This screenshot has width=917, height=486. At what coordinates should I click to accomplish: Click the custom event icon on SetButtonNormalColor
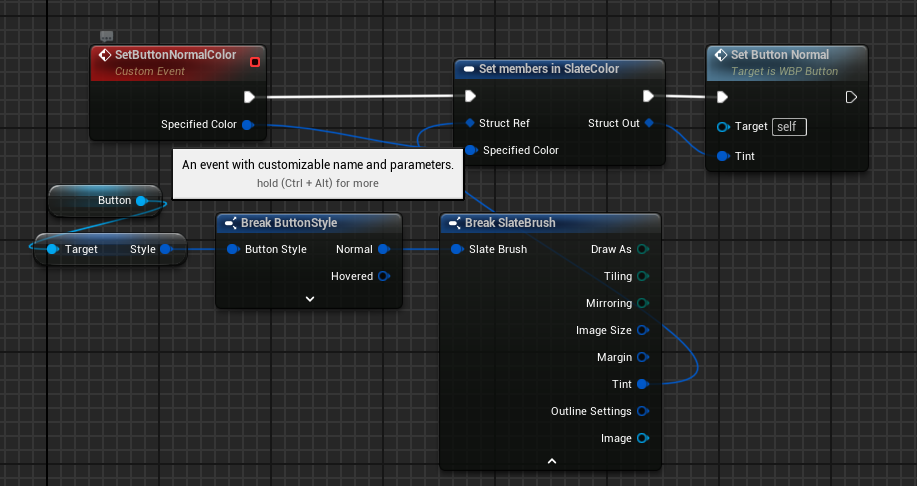(105, 55)
